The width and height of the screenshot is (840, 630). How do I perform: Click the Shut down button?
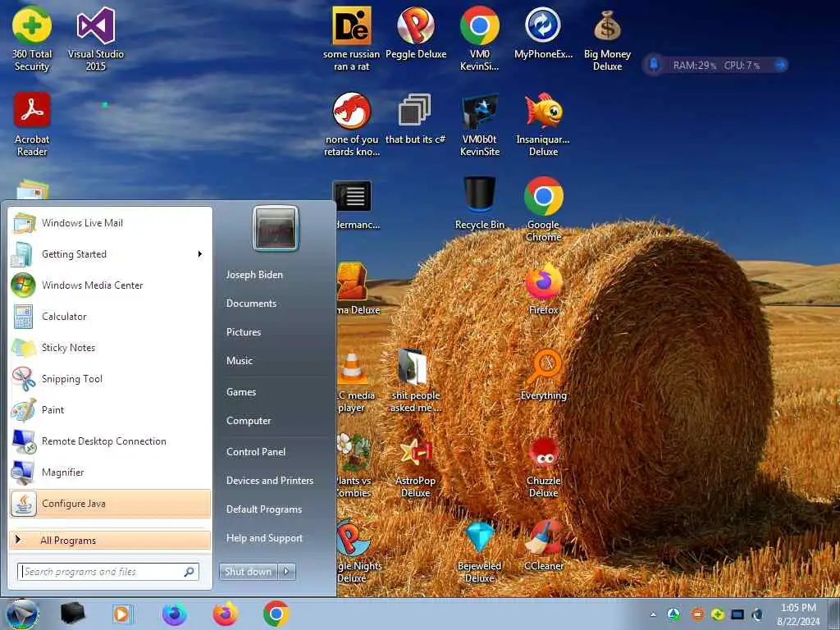pyautogui.click(x=248, y=571)
